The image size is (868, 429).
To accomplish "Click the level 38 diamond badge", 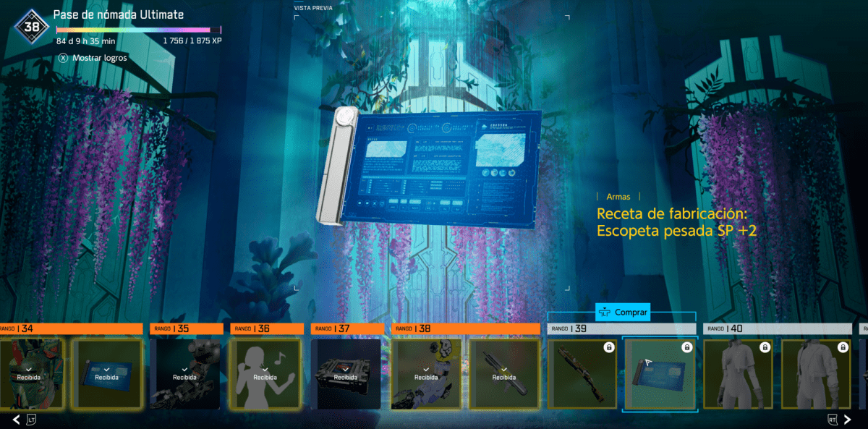I will (32, 27).
